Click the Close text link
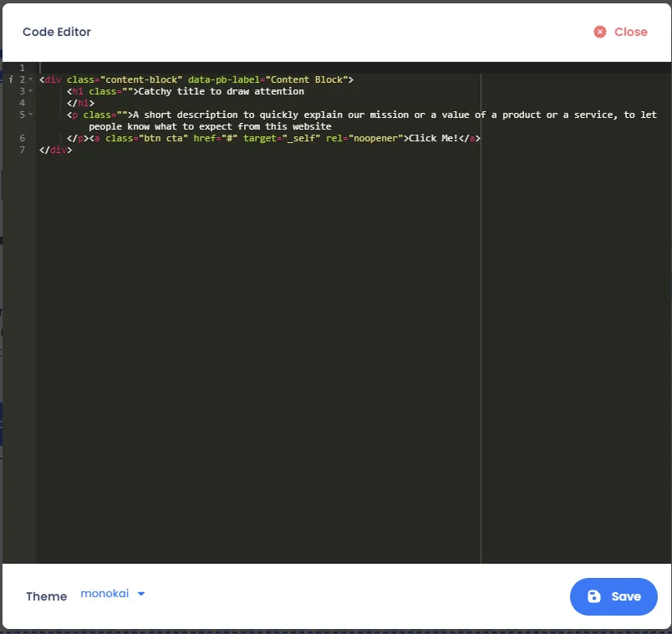The image size is (672, 634). (630, 32)
